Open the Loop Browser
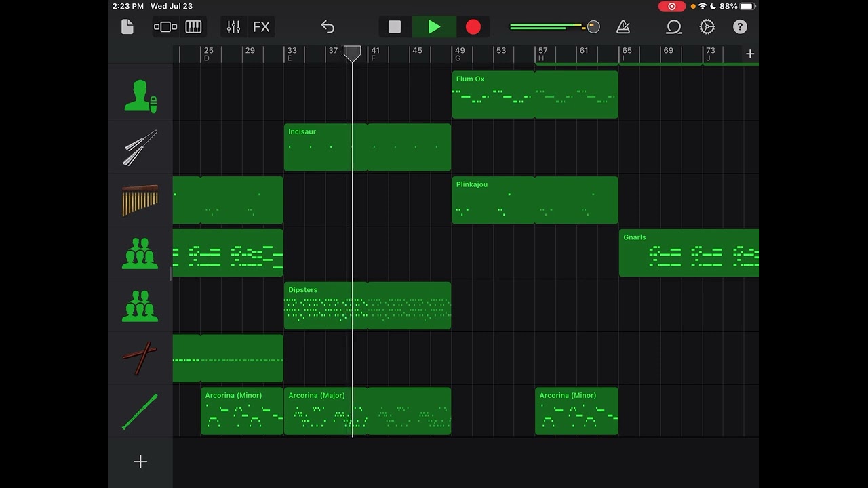Image resolution: width=868 pixels, height=488 pixels. click(673, 26)
